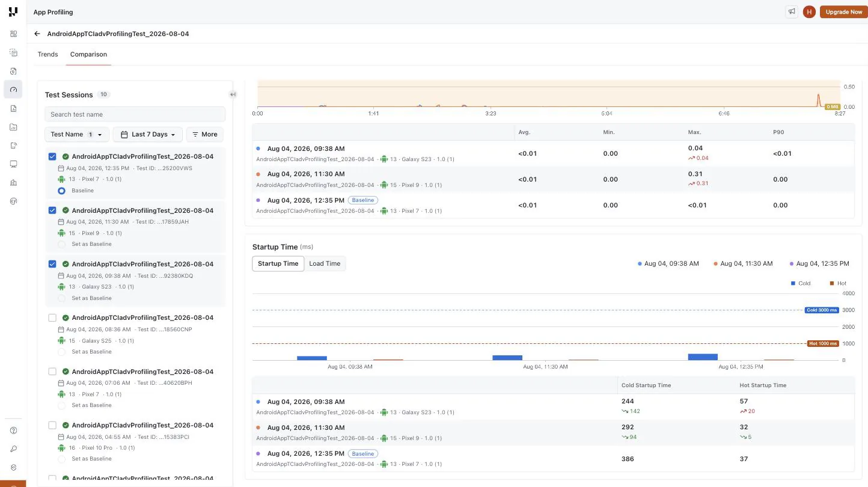The height and width of the screenshot is (487, 868).
Task: Select the Baseline radio on the 12:35 PM session
Action: (x=61, y=191)
